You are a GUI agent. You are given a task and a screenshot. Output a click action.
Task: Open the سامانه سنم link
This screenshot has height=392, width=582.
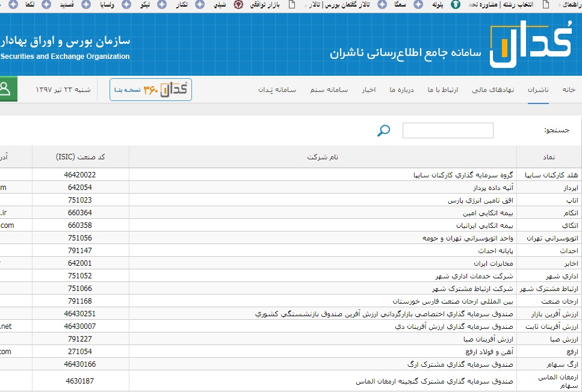[329, 90]
